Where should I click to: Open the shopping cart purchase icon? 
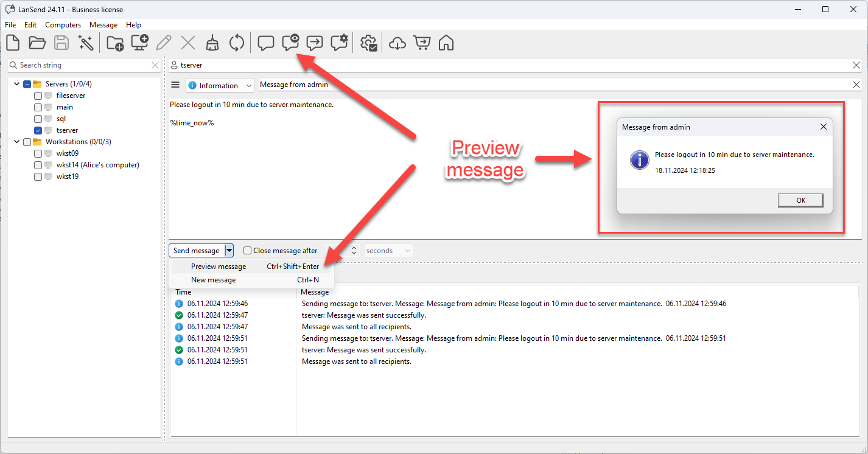click(422, 43)
